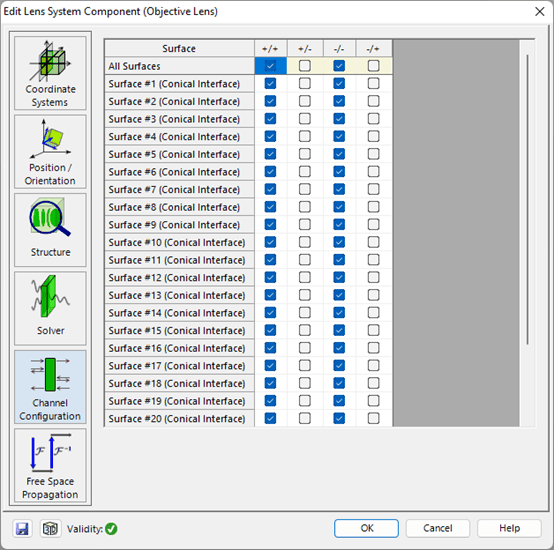Click the 3D view icon beside Validity
Viewport: 554px width, 550px height.
pos(50,529)
